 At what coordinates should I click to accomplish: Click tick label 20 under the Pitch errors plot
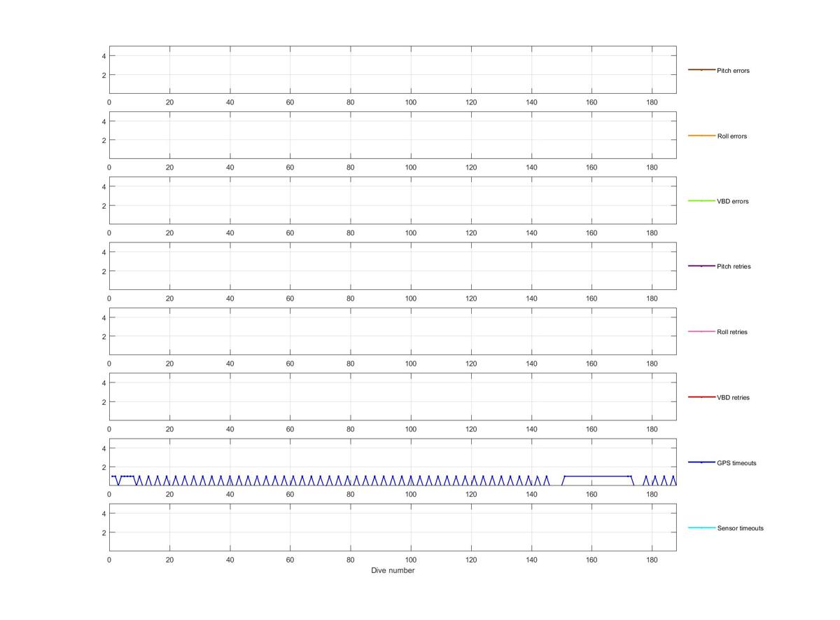169,102
